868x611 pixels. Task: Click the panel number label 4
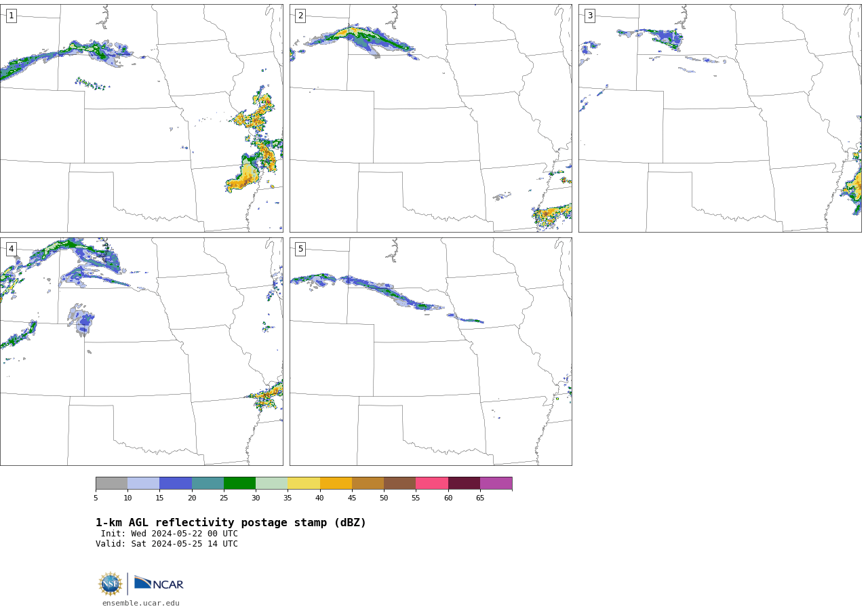(x=11, y=249)
